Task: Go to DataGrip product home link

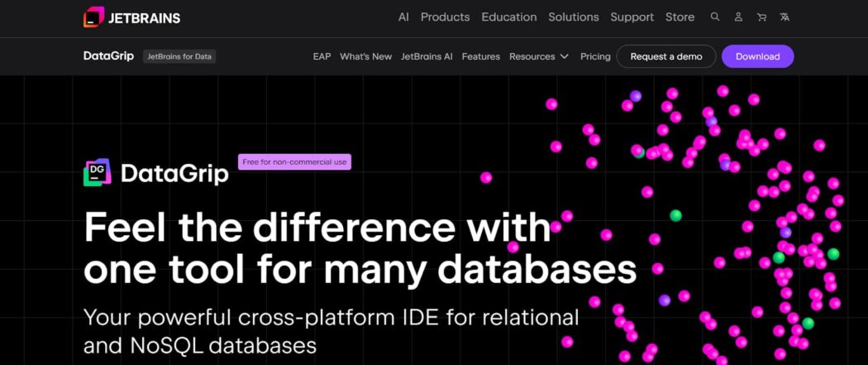Action: tap(108, 56)
